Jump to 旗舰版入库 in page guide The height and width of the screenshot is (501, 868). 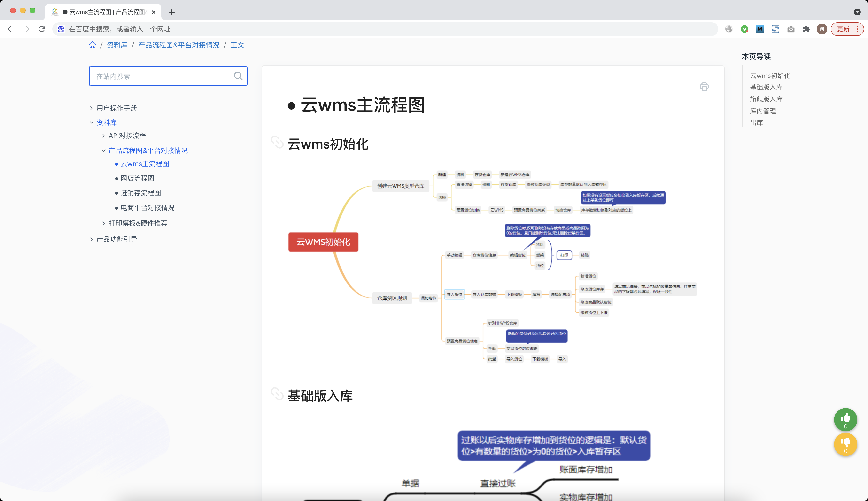pyautogui.click(x=766, y=99)
